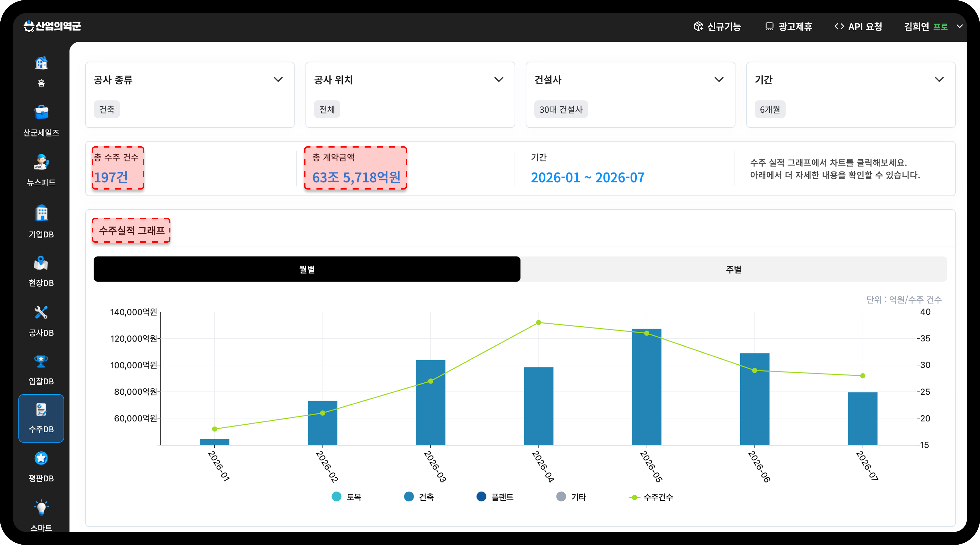Click the 2026-05 bar in chart
This screenshot has width=980, height=545.
[647, 387]
